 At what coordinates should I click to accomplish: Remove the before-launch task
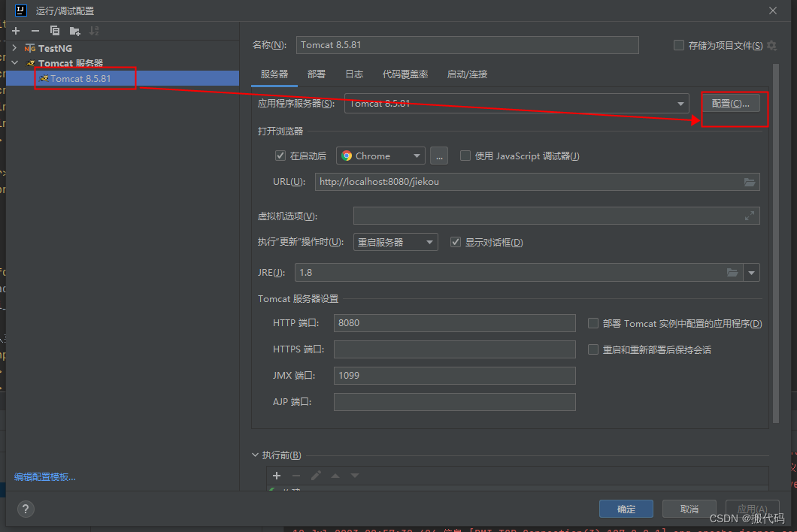tap(295, 476)
